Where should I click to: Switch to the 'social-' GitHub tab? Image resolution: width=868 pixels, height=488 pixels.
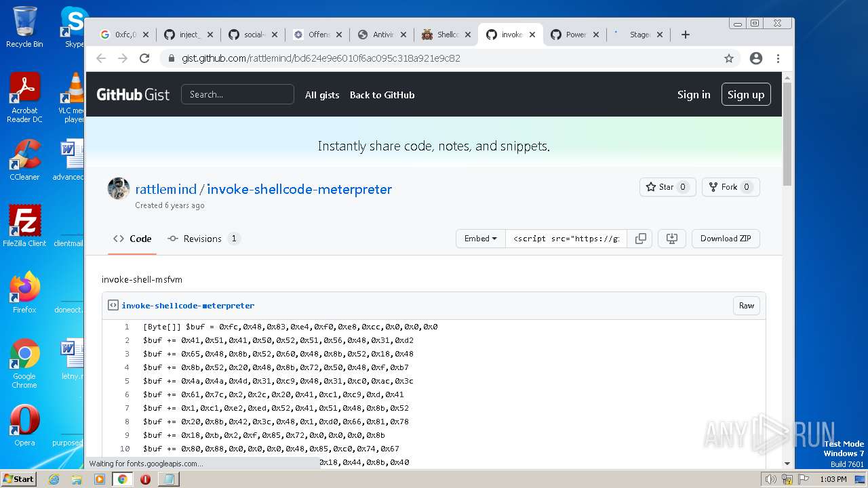pyautogui.click(x=253, y=35)
